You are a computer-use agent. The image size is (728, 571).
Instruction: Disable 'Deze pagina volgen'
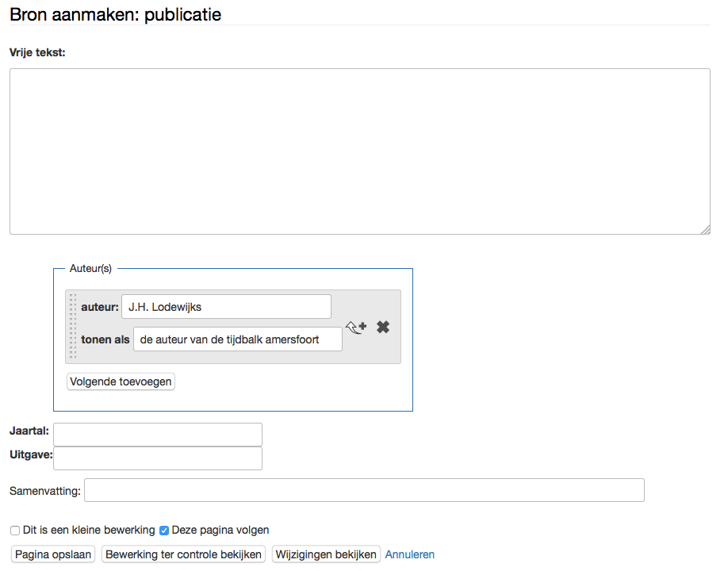(163, 530)
